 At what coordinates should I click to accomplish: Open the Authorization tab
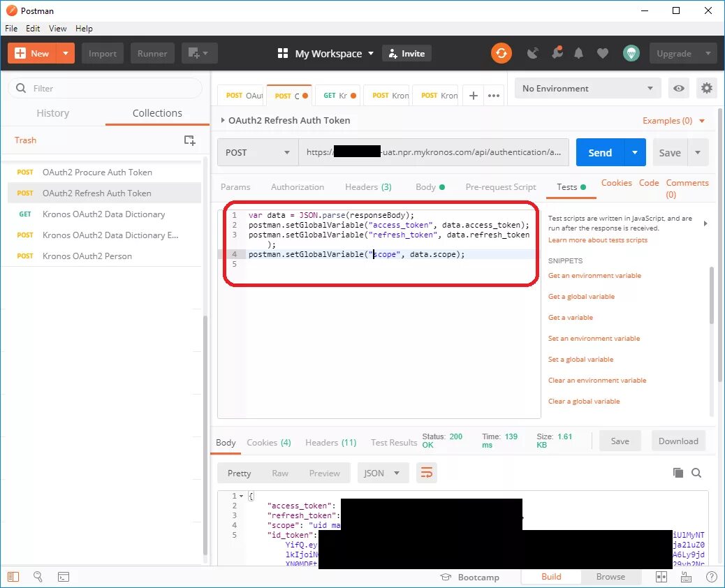298,186
